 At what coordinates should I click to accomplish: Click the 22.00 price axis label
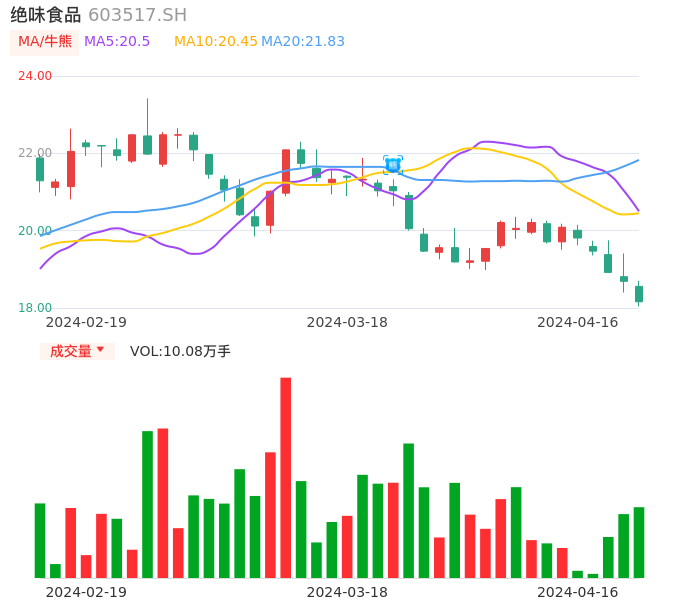[35, 153]
